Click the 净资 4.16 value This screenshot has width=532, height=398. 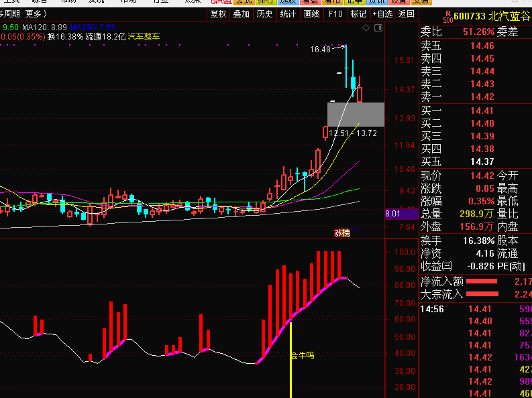coord(485,253)
